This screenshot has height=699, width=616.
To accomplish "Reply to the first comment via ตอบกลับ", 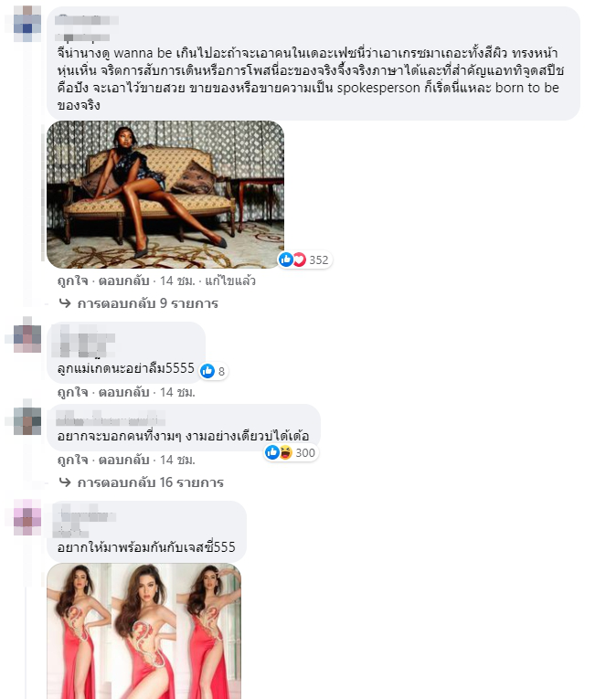I will pyautogui.click(x=123, y=281).
